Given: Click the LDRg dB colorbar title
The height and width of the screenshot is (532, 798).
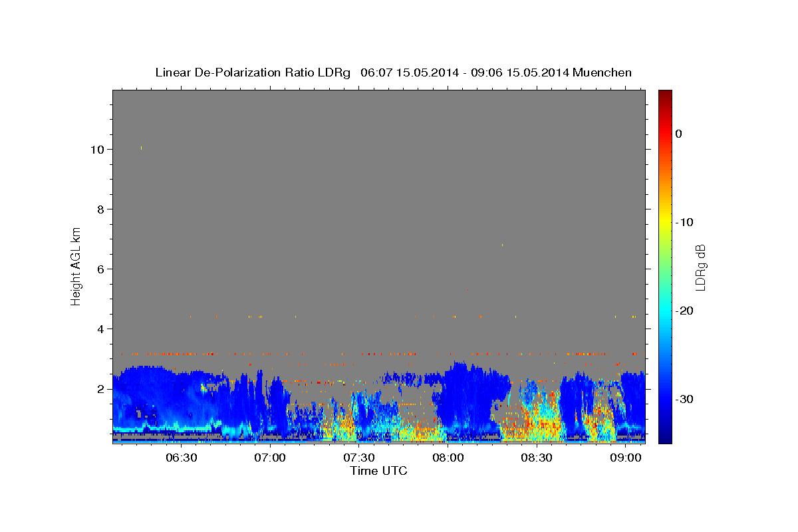Looking at the screenshot, I should click(x=700, y=267).
